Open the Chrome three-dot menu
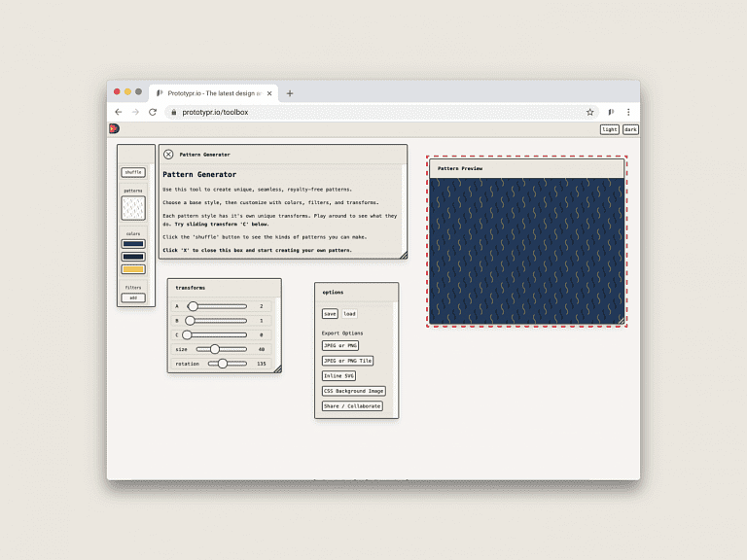Viewport: 747px width, 560px height. [628, 112]
